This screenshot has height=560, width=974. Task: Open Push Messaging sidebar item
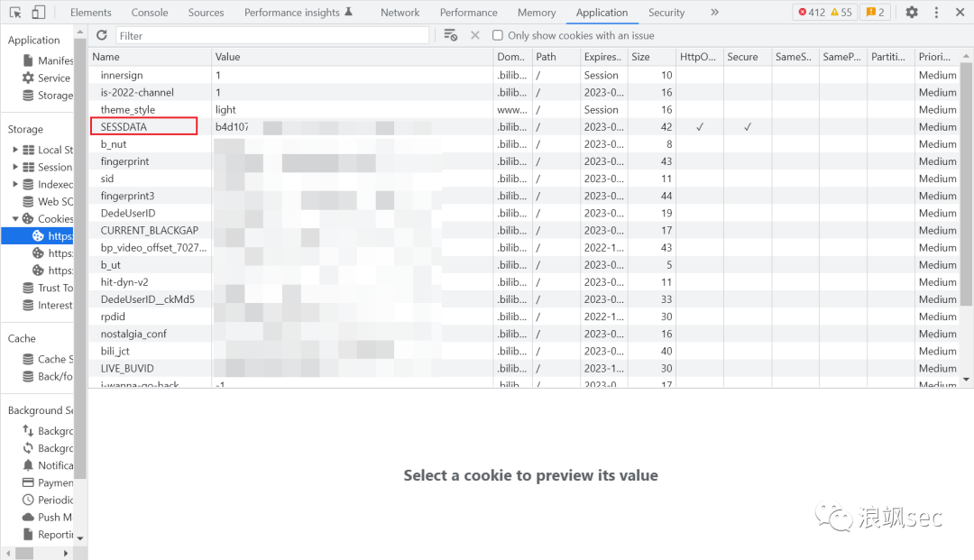click(48, 517)
